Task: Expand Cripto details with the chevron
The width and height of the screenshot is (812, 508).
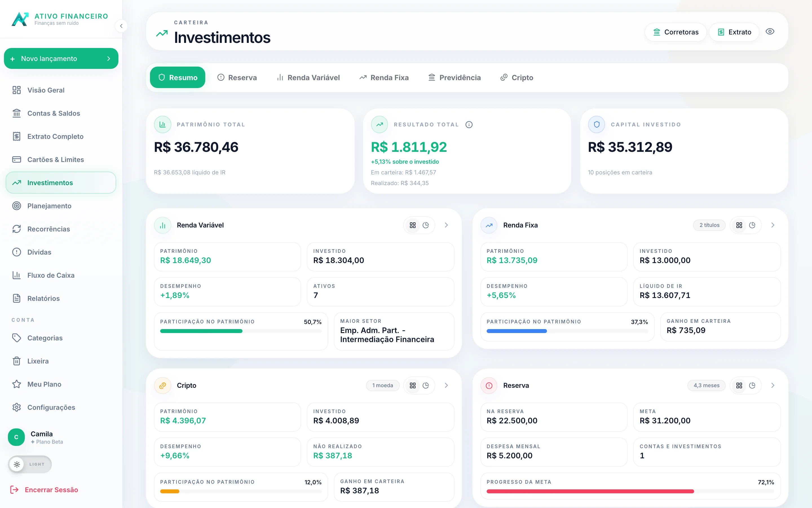Action: 446,385
